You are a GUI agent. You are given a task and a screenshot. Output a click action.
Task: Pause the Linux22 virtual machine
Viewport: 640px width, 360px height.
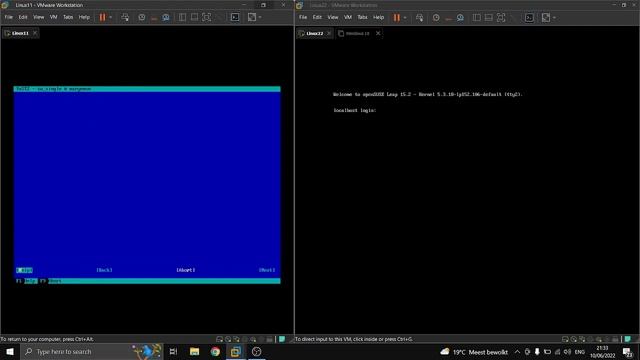click(397, 18)
